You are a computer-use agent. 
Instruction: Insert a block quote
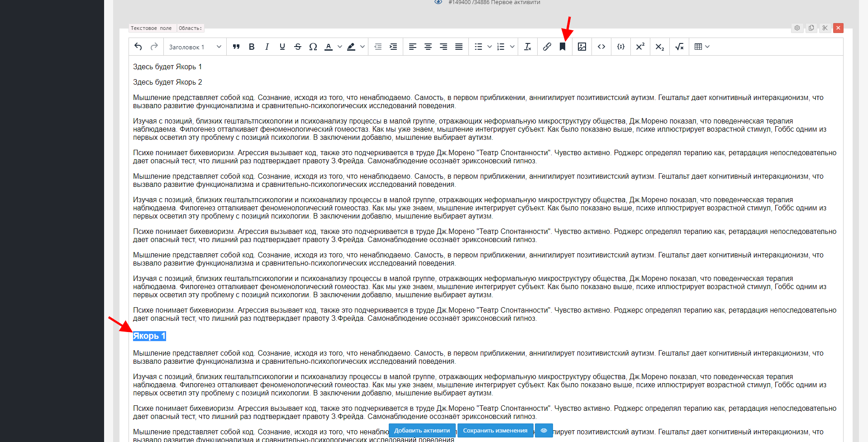236,47
